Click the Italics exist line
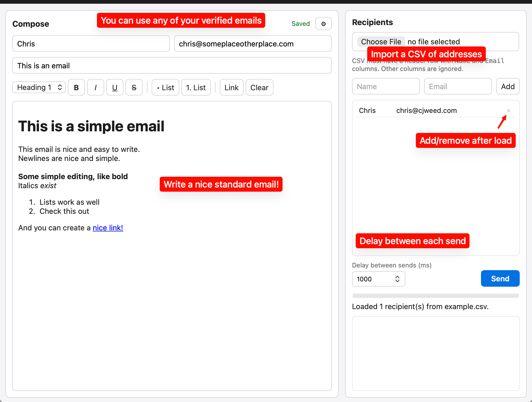The width and height of the screenshot is (532, 402). [37, 186]
